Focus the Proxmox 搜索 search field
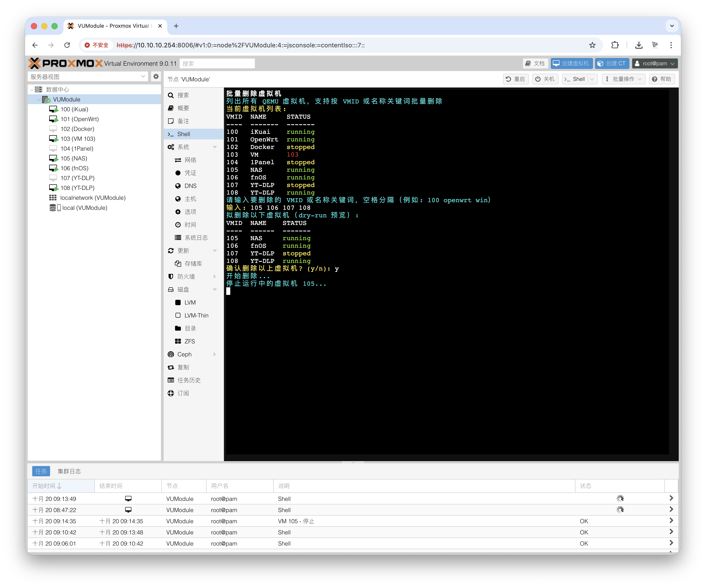The width and height of the screenshot is (706, 588). click(x=217, y=63)
